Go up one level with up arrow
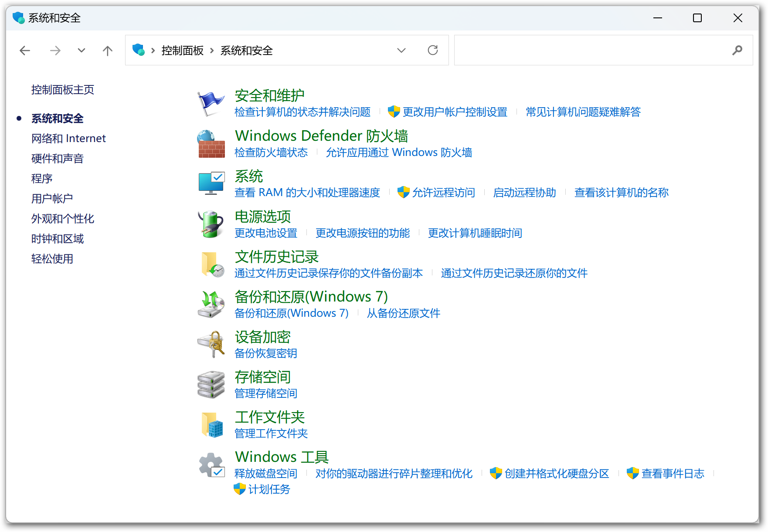Screen dimensions: 768x532 click(108, 51)
